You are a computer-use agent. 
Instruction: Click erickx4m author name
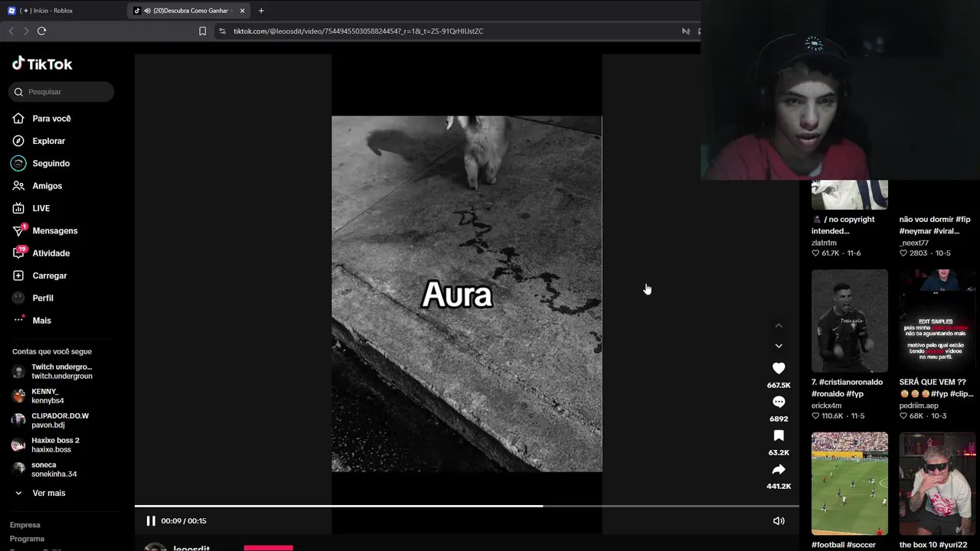826,406
